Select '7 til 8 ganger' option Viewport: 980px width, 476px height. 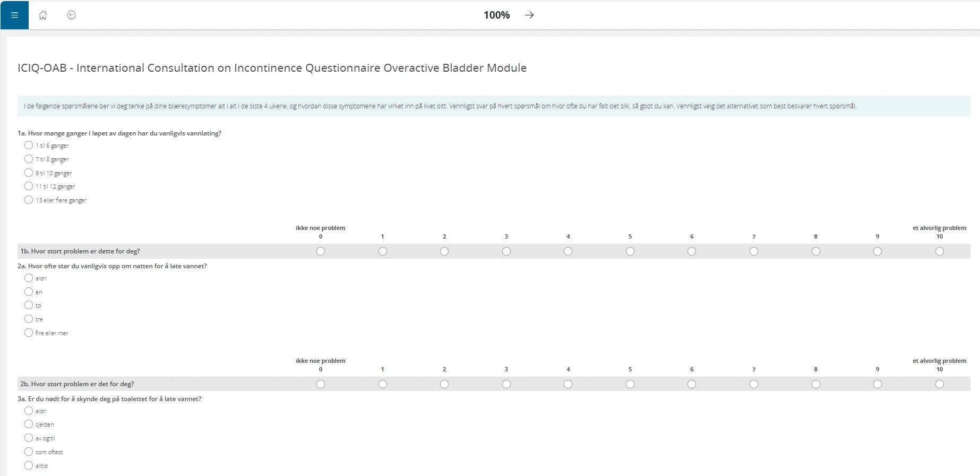[29, 159]
